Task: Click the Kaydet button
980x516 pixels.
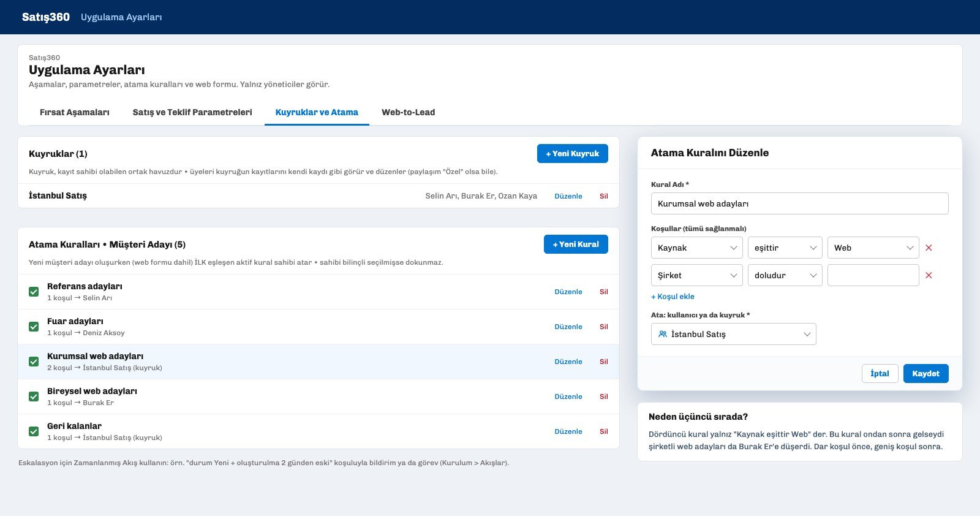Action: point(926,373)
